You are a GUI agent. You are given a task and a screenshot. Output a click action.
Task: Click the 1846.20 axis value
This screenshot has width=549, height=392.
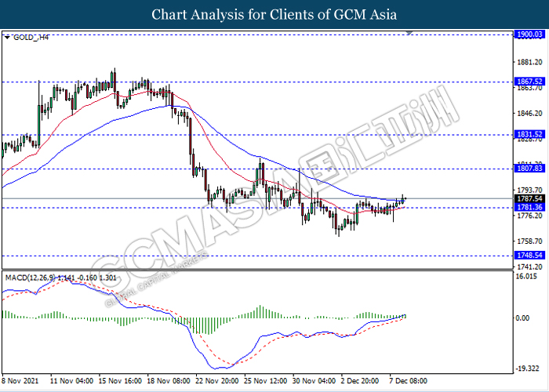coord(529,114)
